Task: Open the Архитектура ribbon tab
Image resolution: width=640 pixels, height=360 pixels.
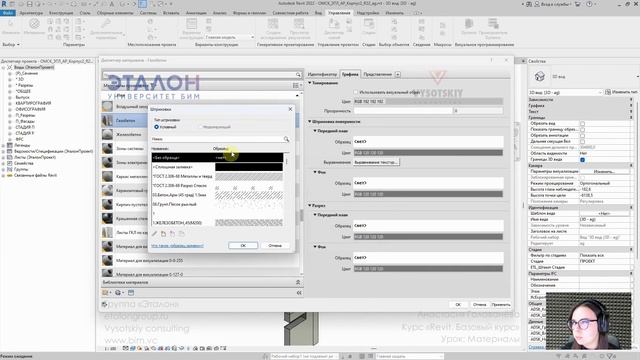Action: click(31, 13)
